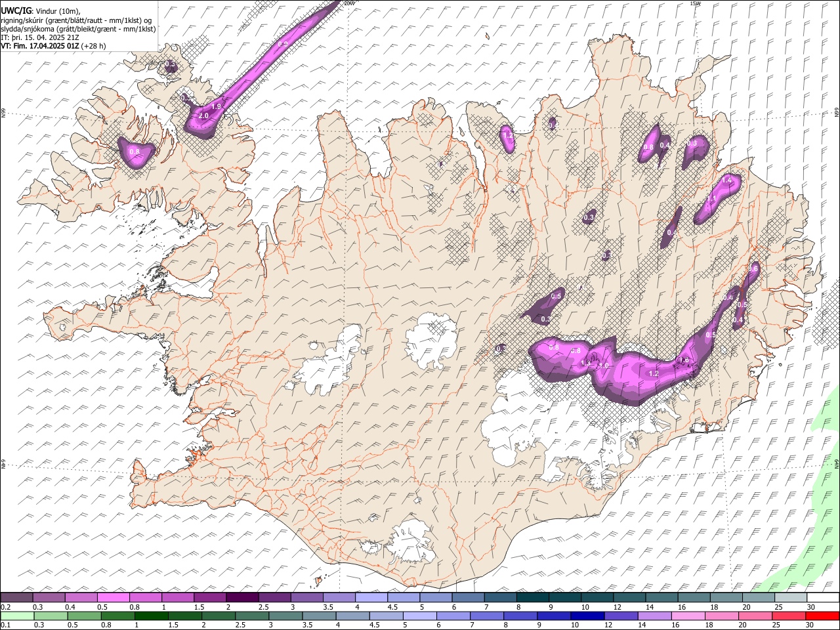Select the lavender swatch between 4 and 4.5

[371, 597]
